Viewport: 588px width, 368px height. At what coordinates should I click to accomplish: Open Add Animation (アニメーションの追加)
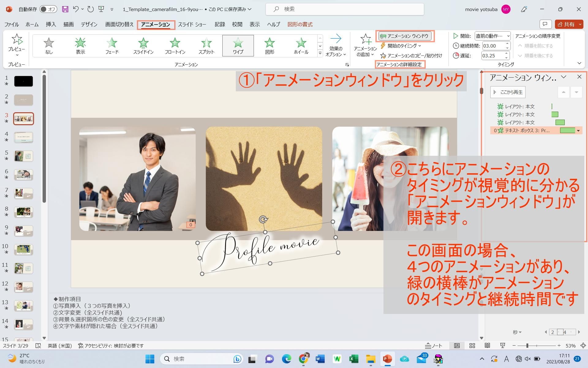coord(365,45)
